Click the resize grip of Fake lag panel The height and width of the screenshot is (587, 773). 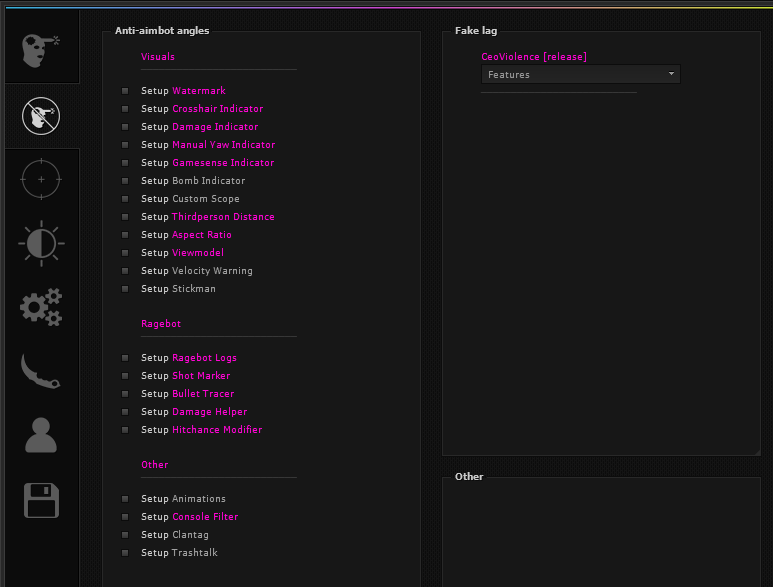(x=757, y=452)
